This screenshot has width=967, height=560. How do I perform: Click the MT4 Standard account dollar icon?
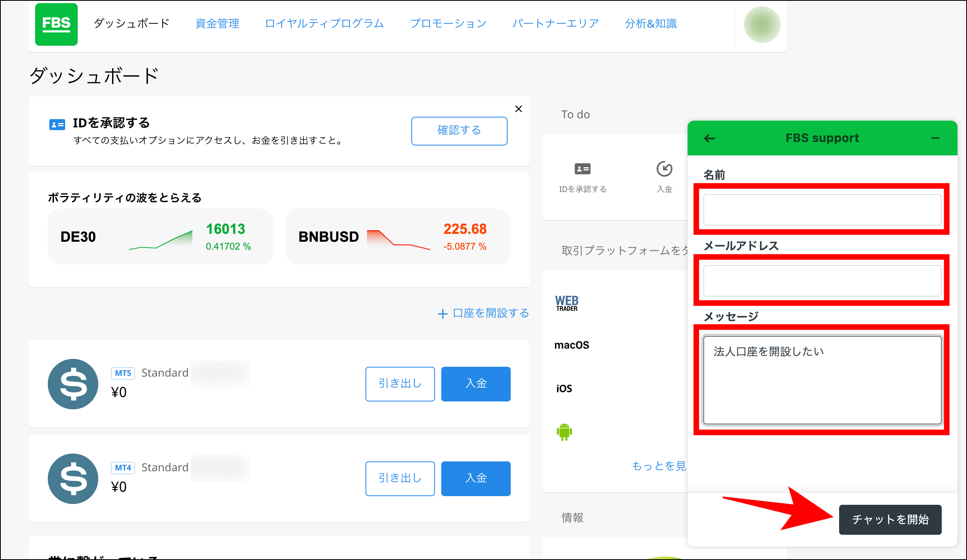[73, 479]
